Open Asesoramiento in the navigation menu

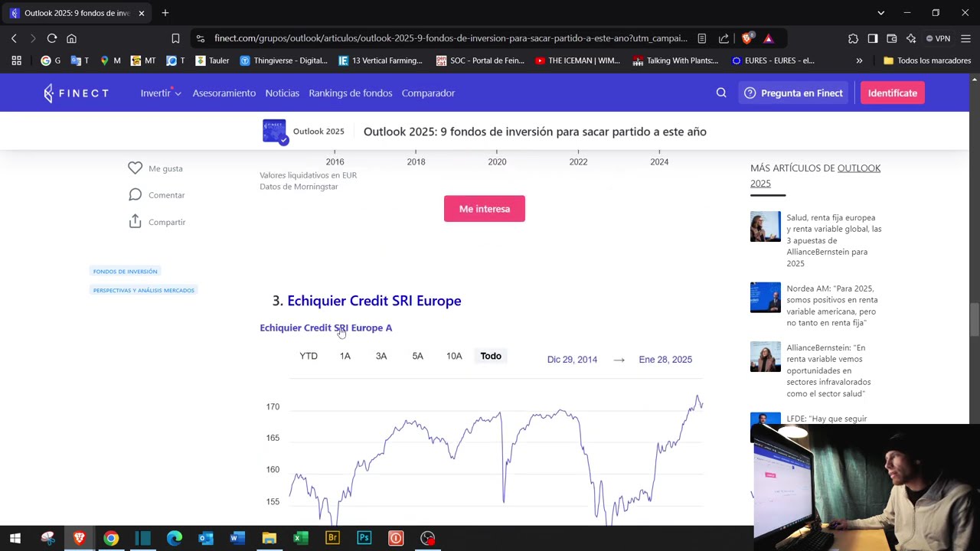224,93
